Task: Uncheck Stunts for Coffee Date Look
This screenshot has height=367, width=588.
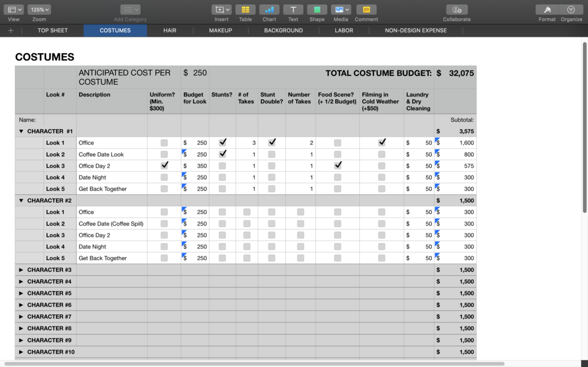Action: pos(222,154)
